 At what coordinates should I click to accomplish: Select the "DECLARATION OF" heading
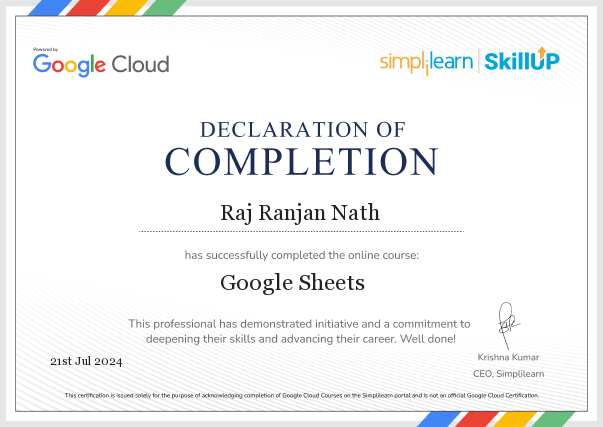[302, 129]
